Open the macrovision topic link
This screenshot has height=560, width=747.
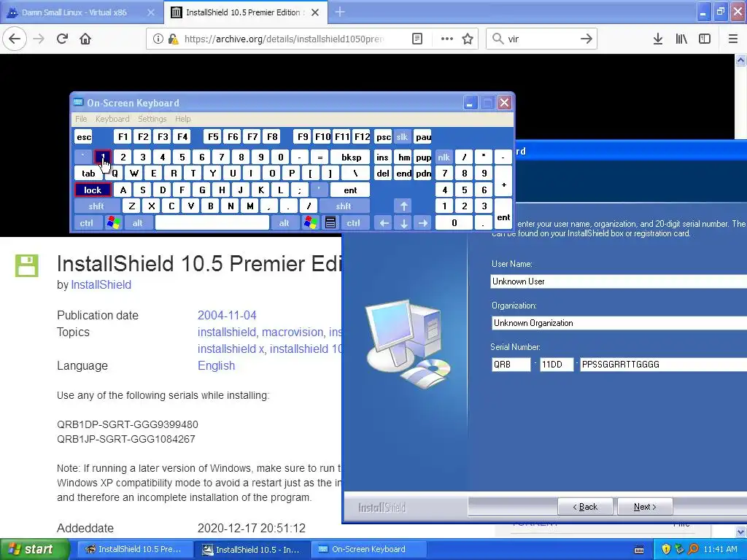coord(293,332)
